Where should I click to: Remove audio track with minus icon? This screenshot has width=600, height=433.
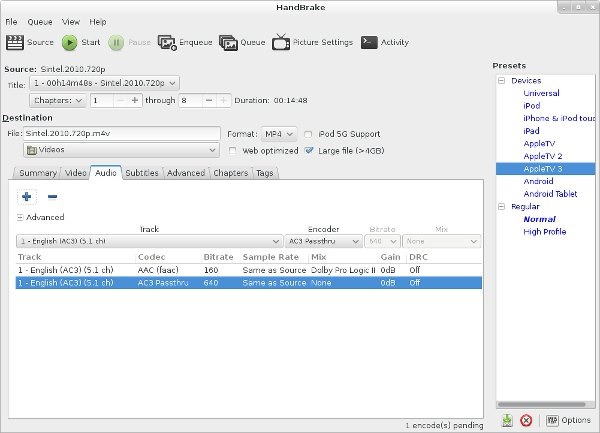click(52, 197)
